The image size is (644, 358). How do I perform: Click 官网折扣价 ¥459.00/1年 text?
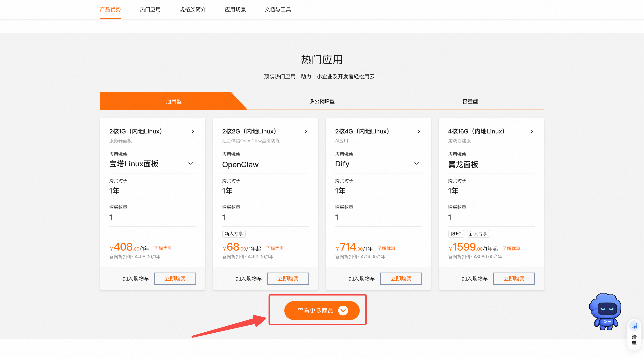pos(248,257)
